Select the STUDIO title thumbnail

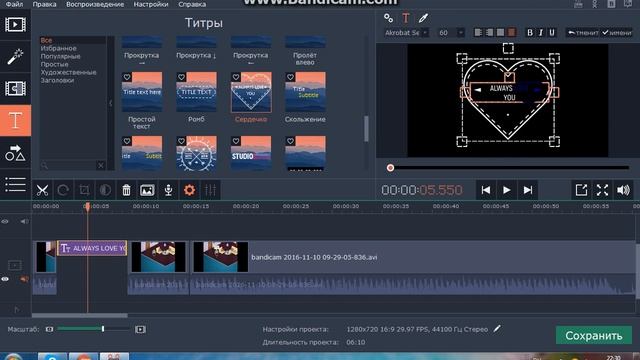[251, 153]
